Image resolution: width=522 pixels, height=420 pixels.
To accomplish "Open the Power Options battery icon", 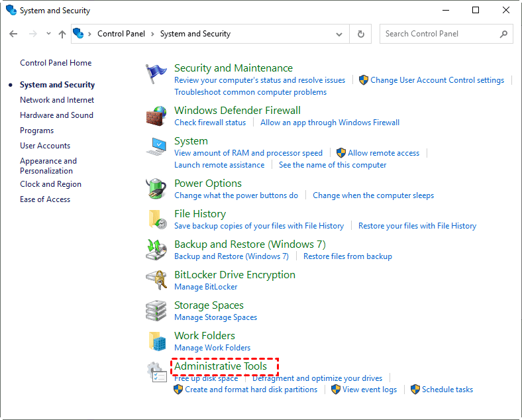I will [156, 189].
